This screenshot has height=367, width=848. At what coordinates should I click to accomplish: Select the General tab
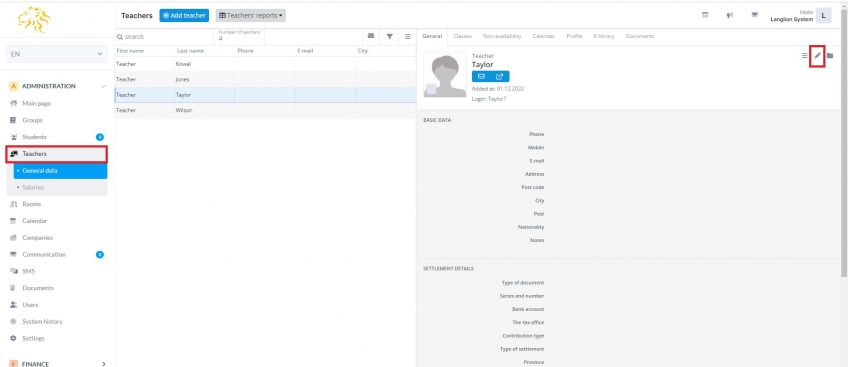pyautogui.click(x=432, y=36)
